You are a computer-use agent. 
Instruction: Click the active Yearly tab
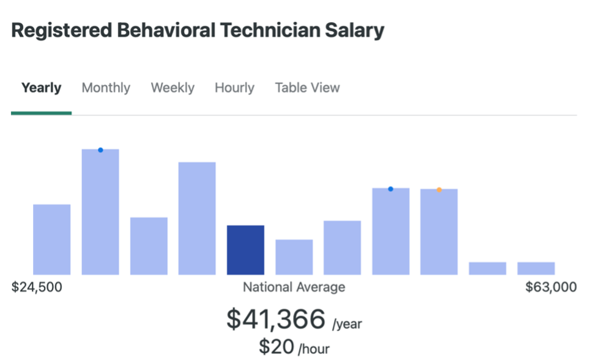click(x=41, y=87)
